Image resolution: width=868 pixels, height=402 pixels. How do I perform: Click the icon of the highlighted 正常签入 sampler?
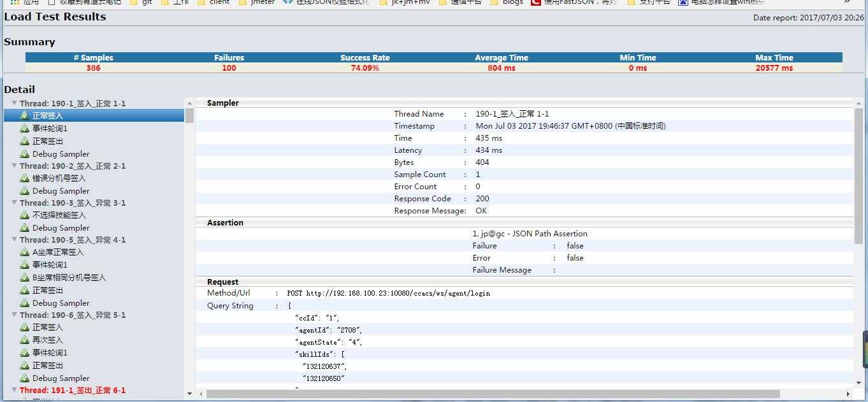tap(25, 116)
